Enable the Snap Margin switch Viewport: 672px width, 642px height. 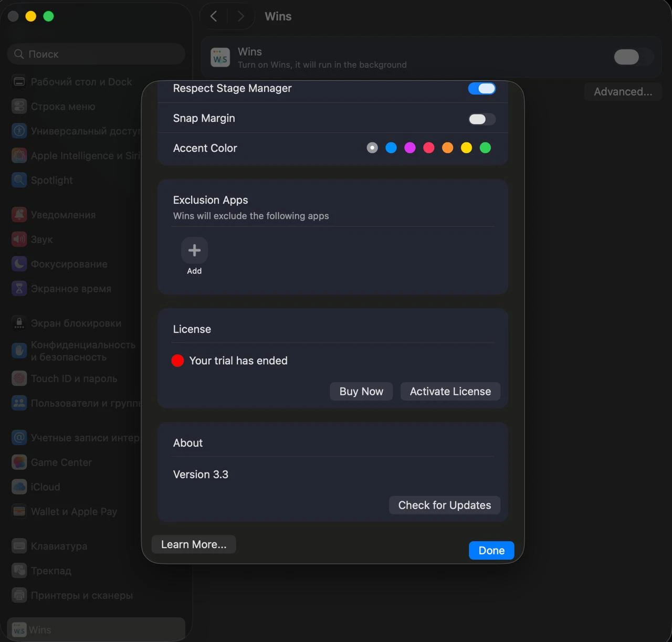482,119
